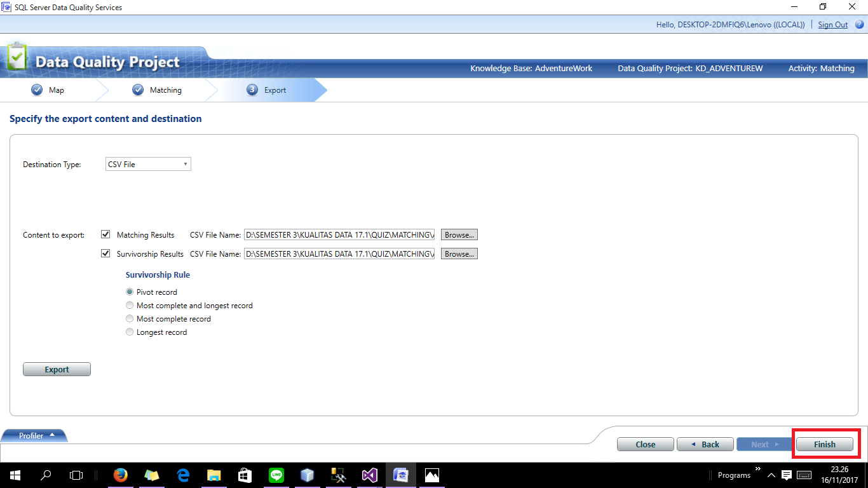This screenshot has width=868, height=488.
Task: Click the 'Hello, DESKTOP-2DMFIQ6\Lenovo' greeting text
Action: point(731,25)
